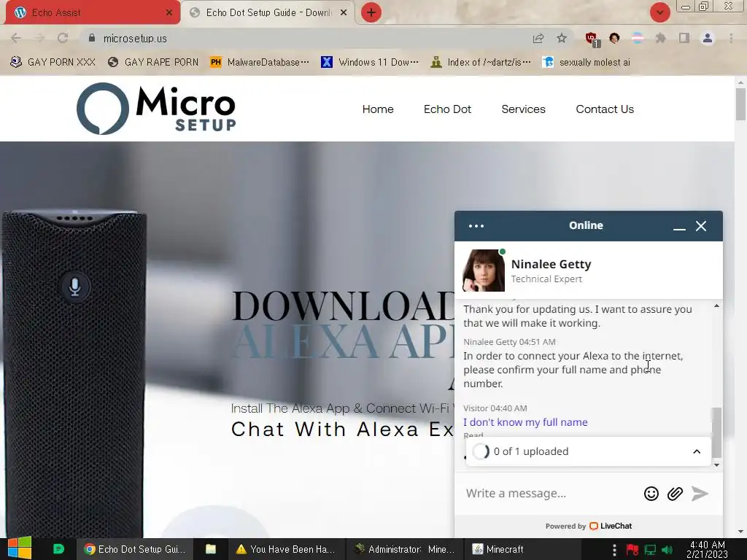Switch to the Echo Assist tab
Image resolution: width=747 pixels, height=560 pixels.
[x=93, y=12]
